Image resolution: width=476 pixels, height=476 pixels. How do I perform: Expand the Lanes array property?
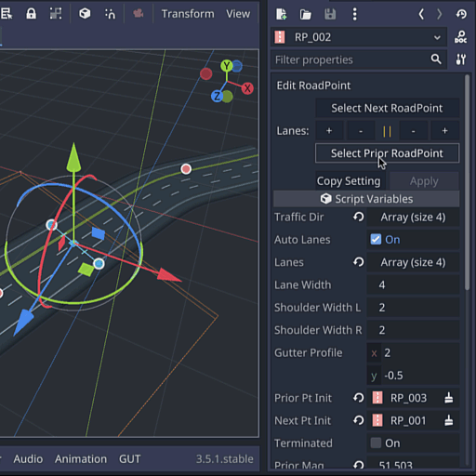coord(413,262)
